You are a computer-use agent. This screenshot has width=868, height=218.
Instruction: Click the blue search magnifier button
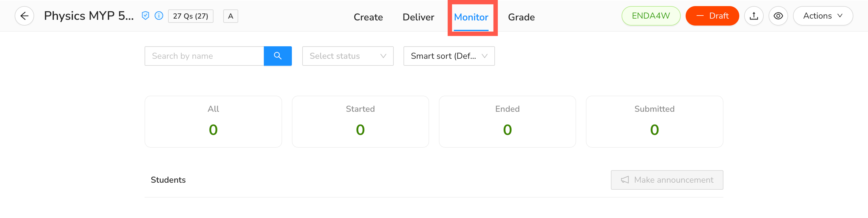click(x=277, y=56)
